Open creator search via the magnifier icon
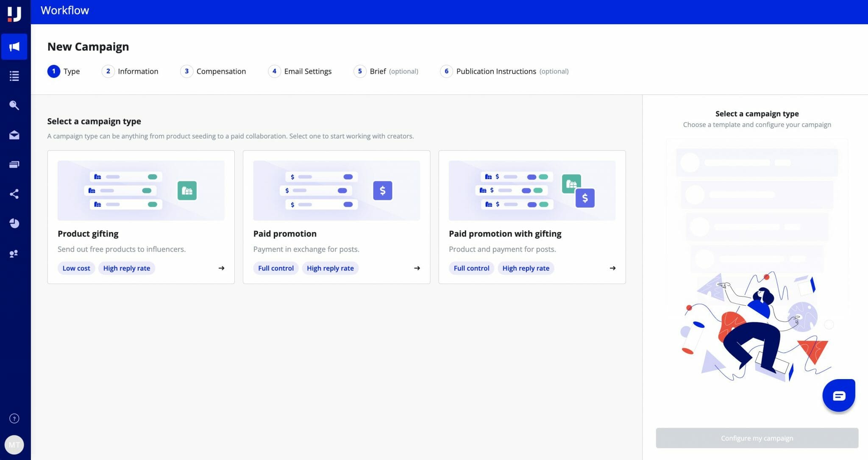 (14, 105)
